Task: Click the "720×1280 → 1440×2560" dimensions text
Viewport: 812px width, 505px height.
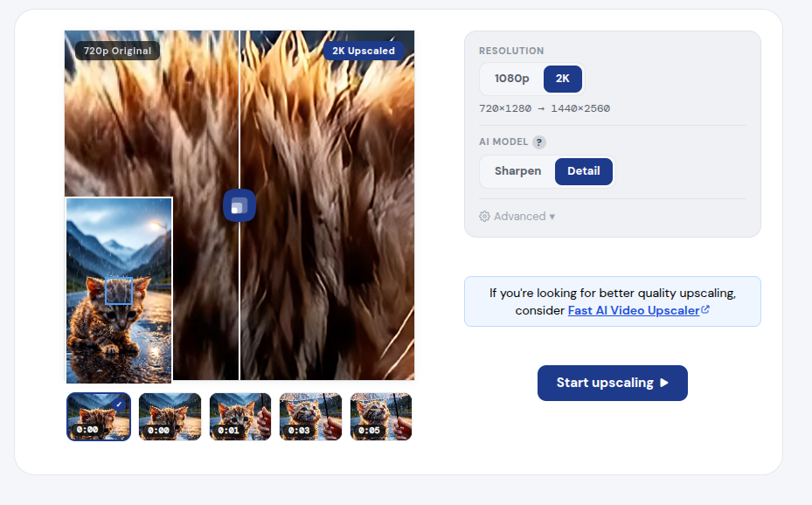Action: pyautogui.click(x=545, y=108)
